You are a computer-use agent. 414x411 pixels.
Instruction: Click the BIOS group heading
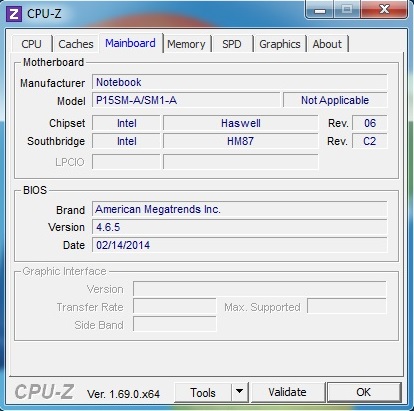click(35, 190)
